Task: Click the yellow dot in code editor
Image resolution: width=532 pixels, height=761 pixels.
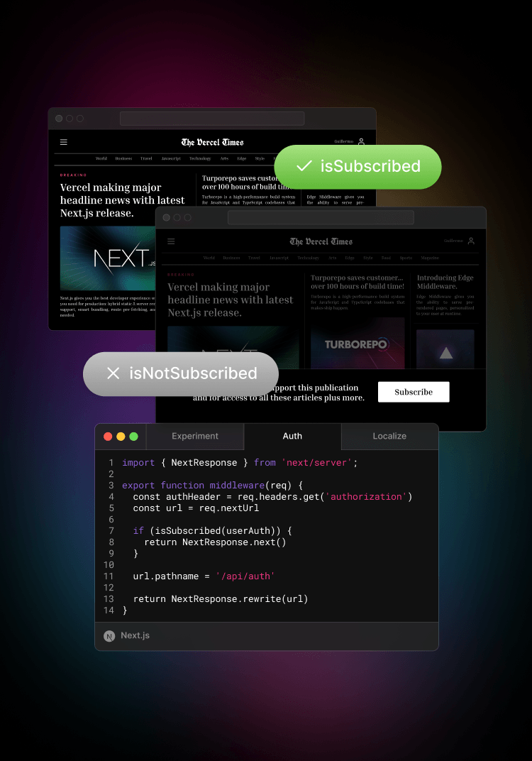Action: (121, 437)
